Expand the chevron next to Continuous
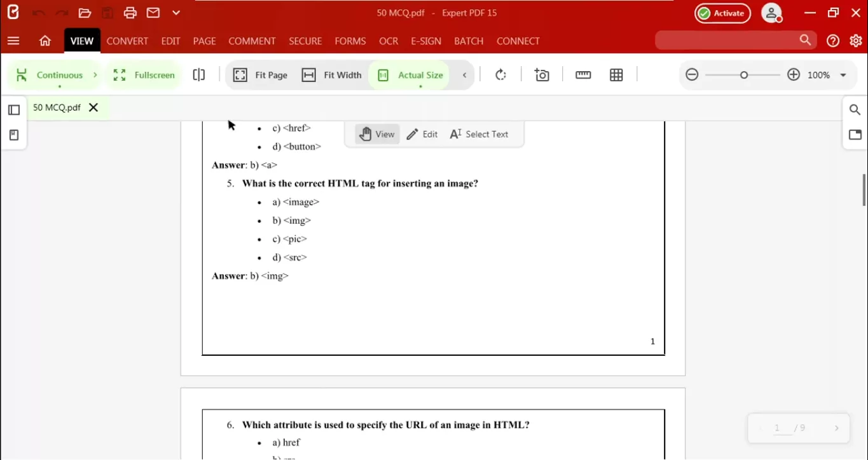The image size is (868, 460). 95,74
